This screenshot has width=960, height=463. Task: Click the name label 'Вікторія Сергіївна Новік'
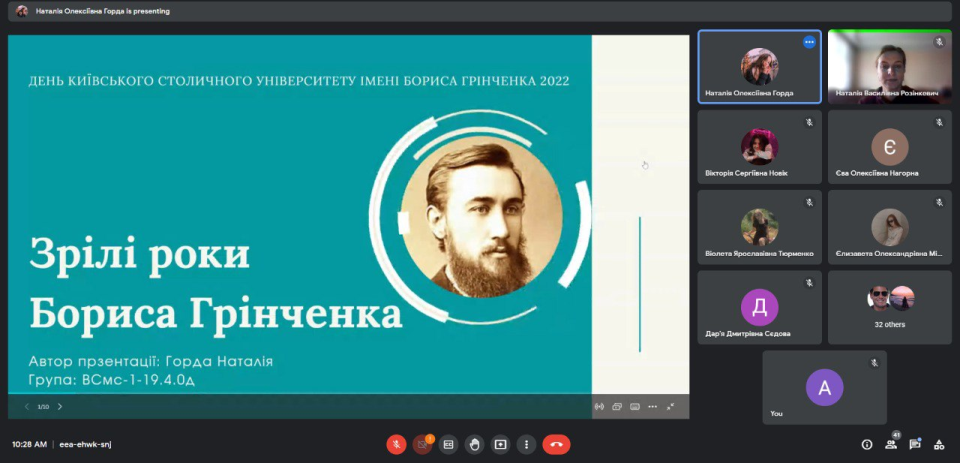click(746, 173)
